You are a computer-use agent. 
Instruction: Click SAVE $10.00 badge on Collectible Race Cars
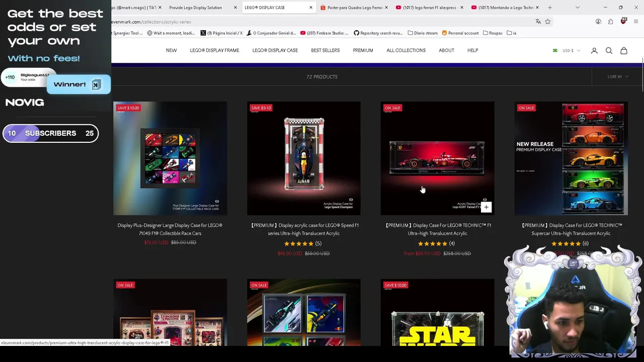(x=128, y=108)
